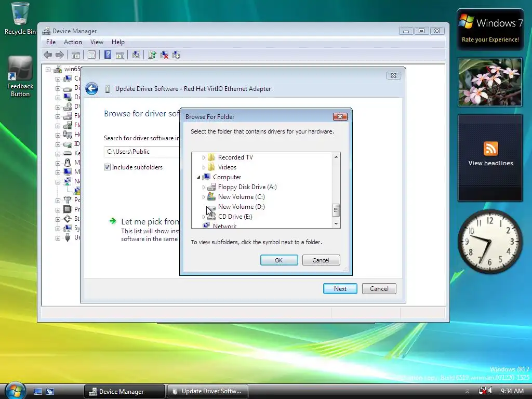The image size is (532, 399).
Task: Click Cancel in the Update Driver wizard
Action: (379, 289)
